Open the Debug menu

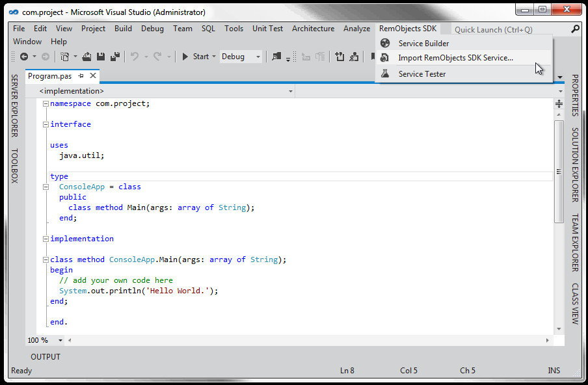tap(152, 29)
